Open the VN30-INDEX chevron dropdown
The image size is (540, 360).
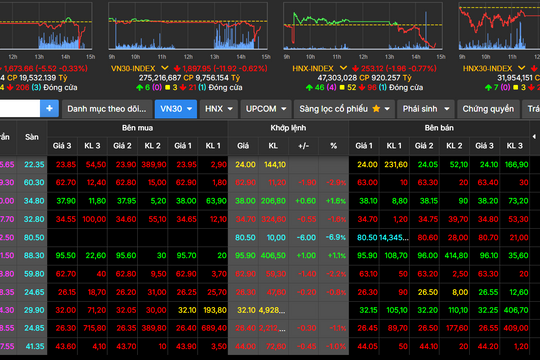coord(165,68)
